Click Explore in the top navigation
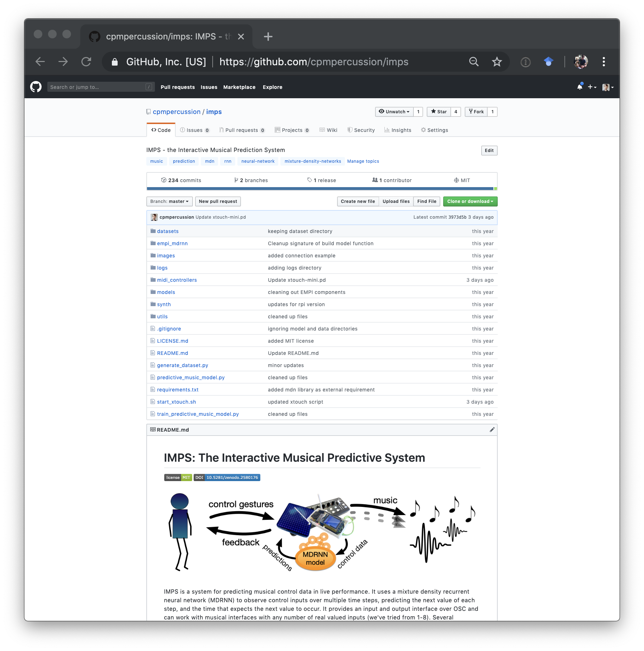Screen dimensions: 644x651 coord(273,87)
